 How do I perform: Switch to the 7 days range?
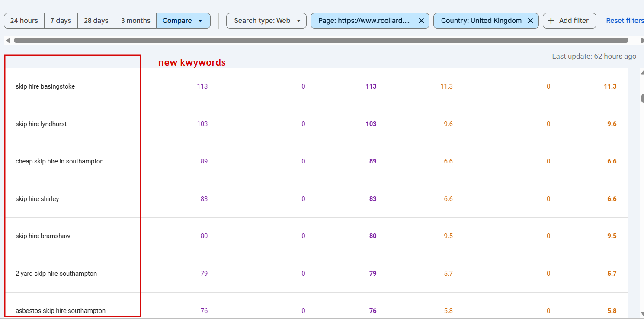click(61, 21)
